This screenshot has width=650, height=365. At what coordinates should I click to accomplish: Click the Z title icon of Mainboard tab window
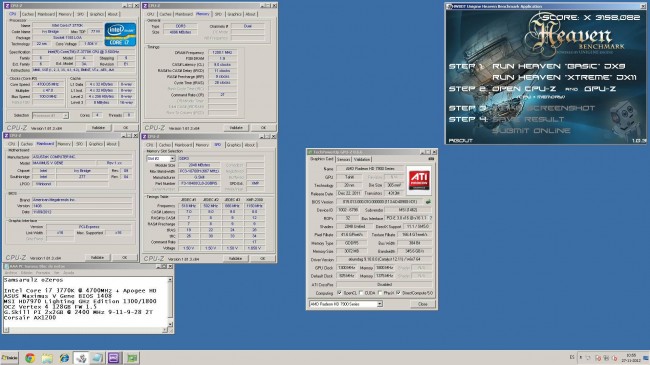[x=6, y=136]
